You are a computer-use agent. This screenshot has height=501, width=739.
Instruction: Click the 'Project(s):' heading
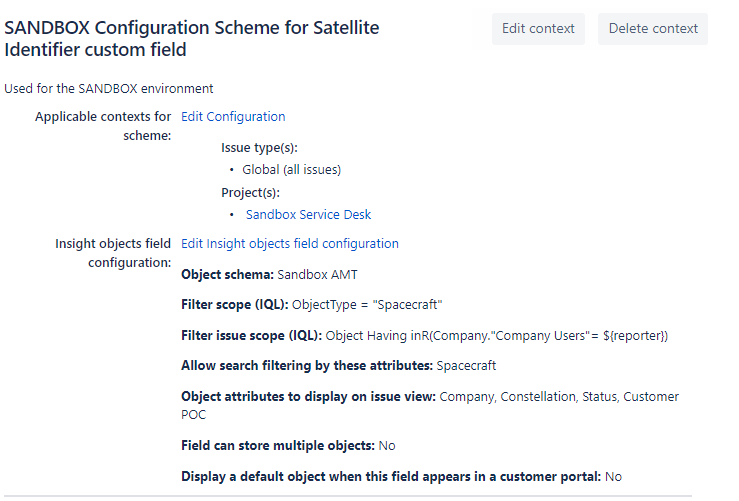[250, 193]
